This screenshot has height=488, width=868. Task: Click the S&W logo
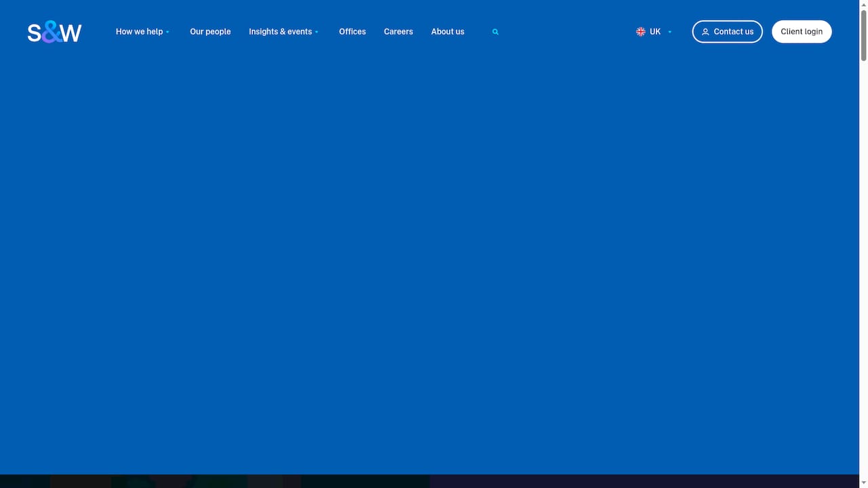point(54,32)
